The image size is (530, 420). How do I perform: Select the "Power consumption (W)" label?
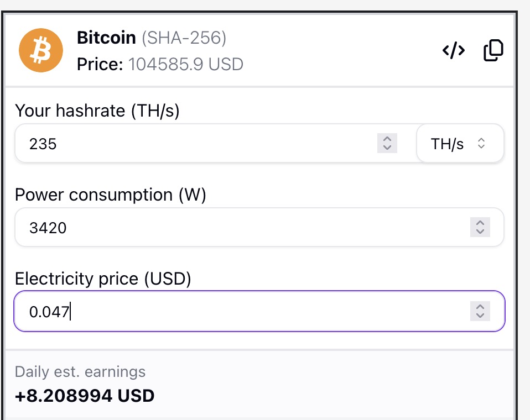point(111,195)
